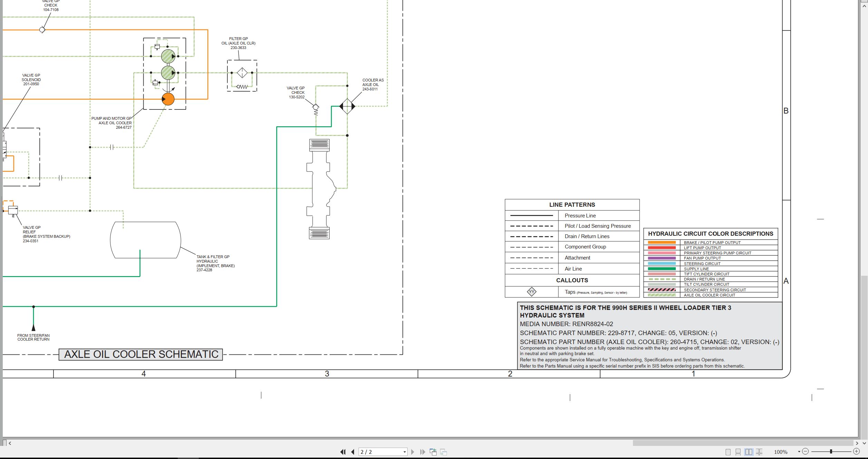Click the Drain / Return Lines row
868x459 pixels.
point(572,236)
